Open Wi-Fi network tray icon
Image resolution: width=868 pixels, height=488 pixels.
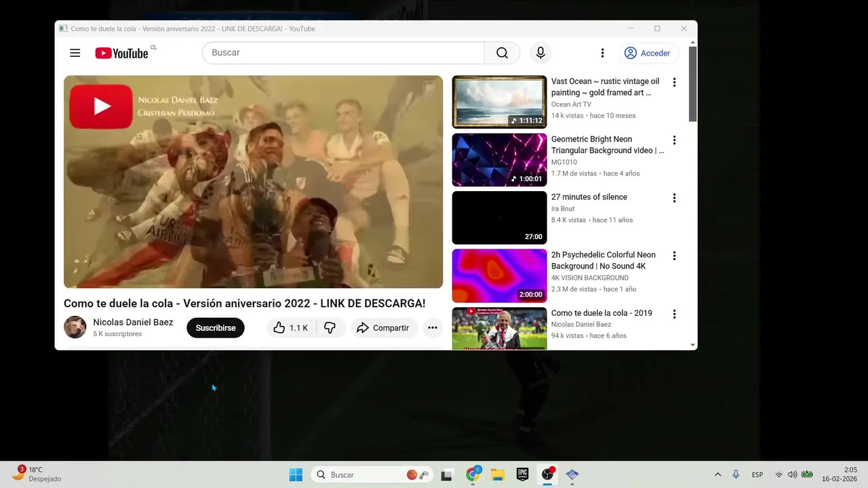[x=778, y=474]
